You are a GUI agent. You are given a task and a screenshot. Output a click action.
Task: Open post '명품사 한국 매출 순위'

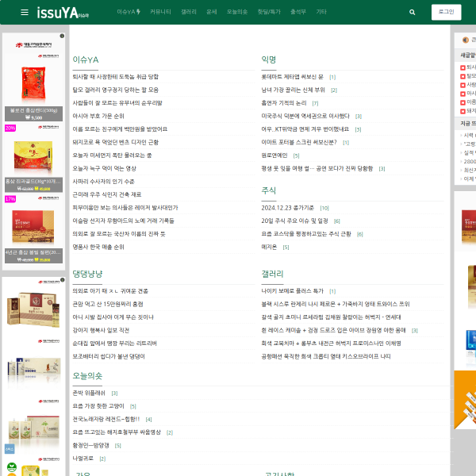pyautogui.click(x=98, y=247)
